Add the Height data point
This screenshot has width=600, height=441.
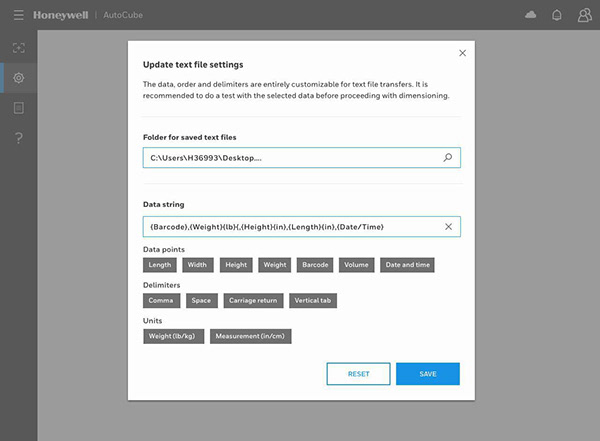[236, 265]
